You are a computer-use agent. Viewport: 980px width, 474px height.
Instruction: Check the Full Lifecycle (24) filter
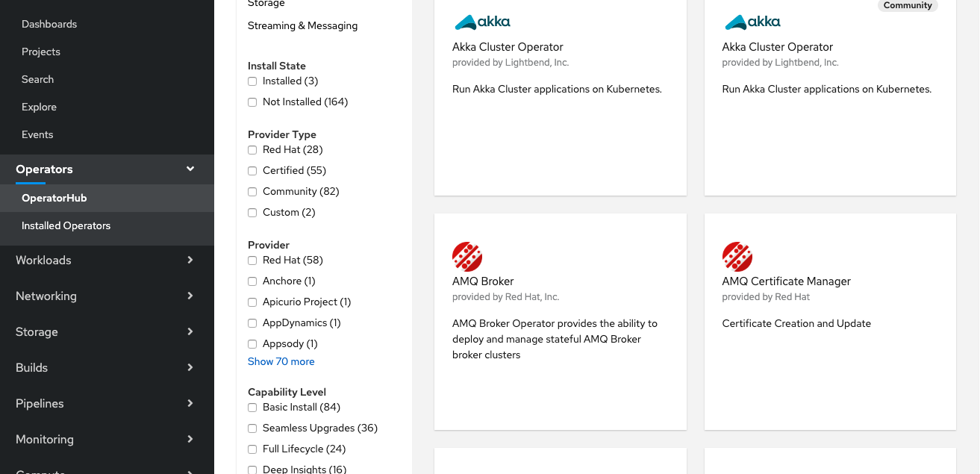pyautogui.click(x=252, y=449)
